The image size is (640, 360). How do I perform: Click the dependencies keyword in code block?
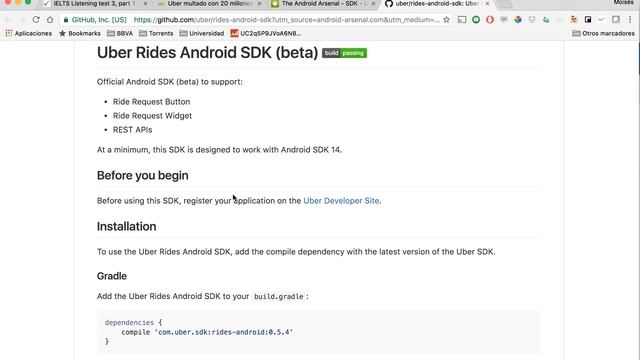coord(129,322)
